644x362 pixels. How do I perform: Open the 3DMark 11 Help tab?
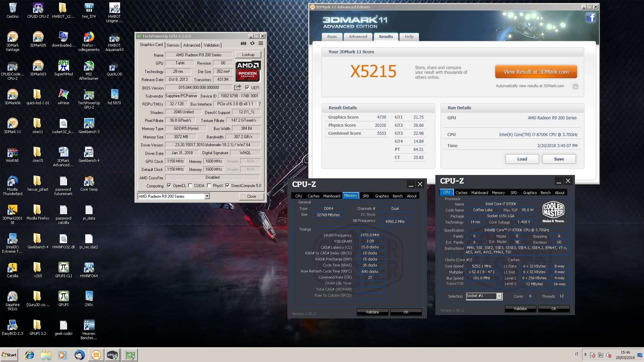(x=409, y=37)
